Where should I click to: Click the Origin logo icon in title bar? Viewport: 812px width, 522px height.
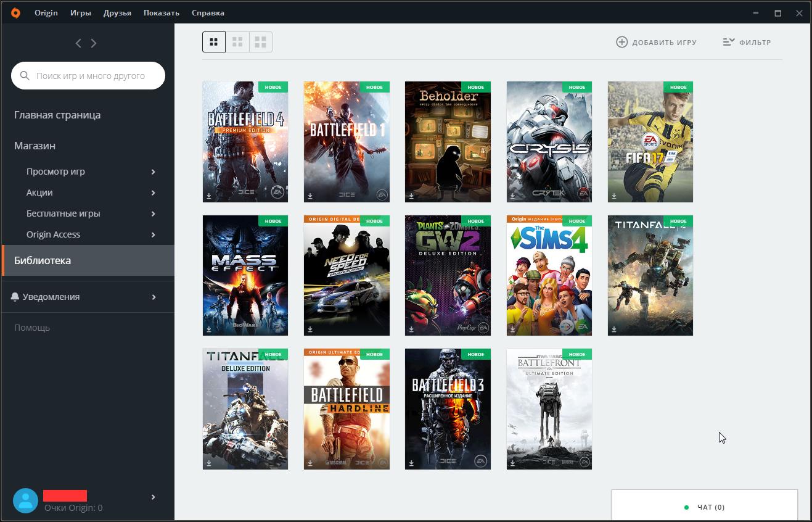pyautogui.click(x=15, y=12)
